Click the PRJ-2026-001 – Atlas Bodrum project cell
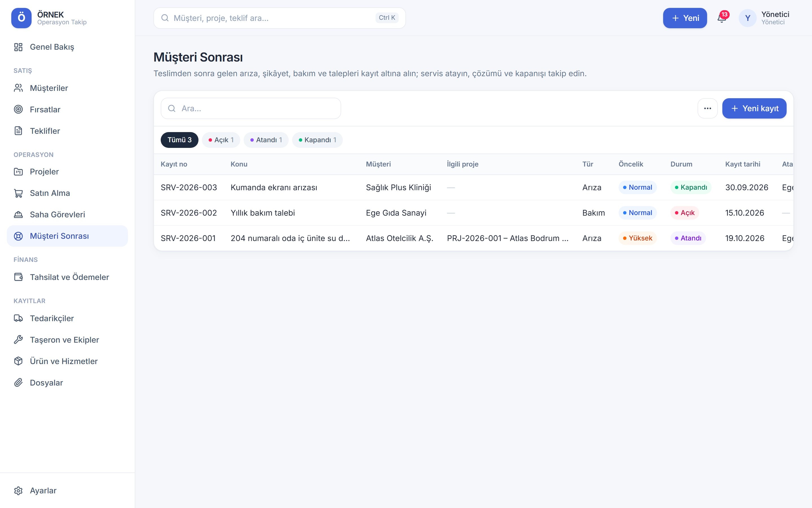Screen dimensions: 812x508 508,238
